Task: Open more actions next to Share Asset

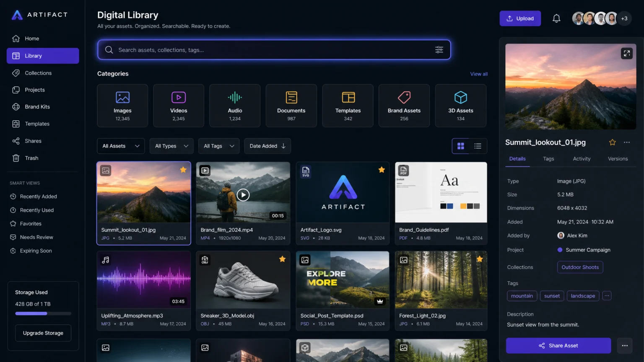Action: [625, 346]
